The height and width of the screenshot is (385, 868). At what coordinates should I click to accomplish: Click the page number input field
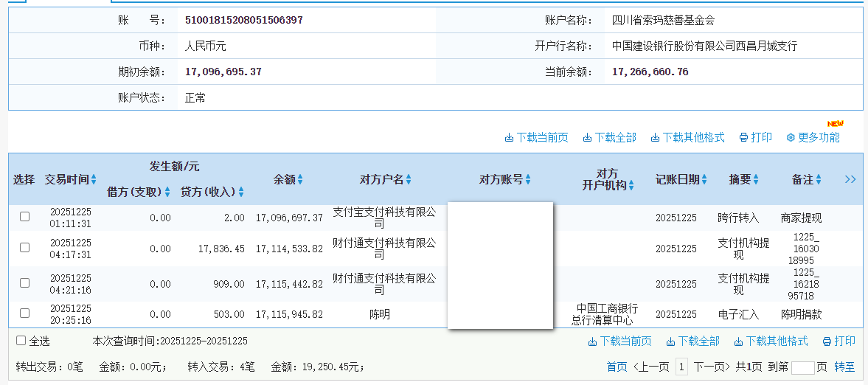coord(802,367)
